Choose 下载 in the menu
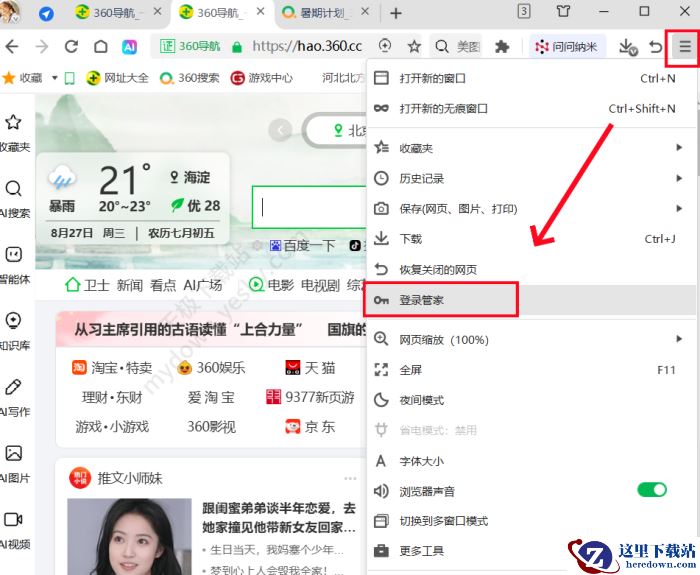This screenshot has width=700, height=575. click(x=531, y=239)
